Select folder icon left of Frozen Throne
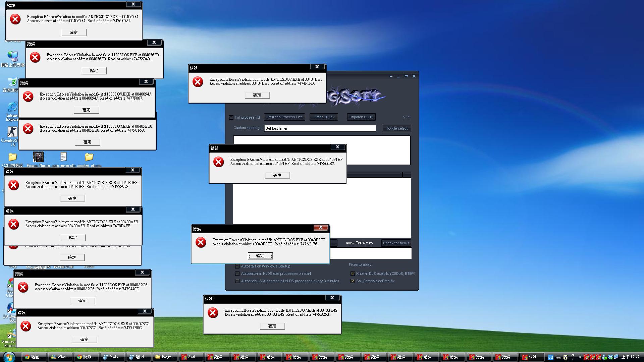Screen dimensions: 644x362 [x=13, y=159]
